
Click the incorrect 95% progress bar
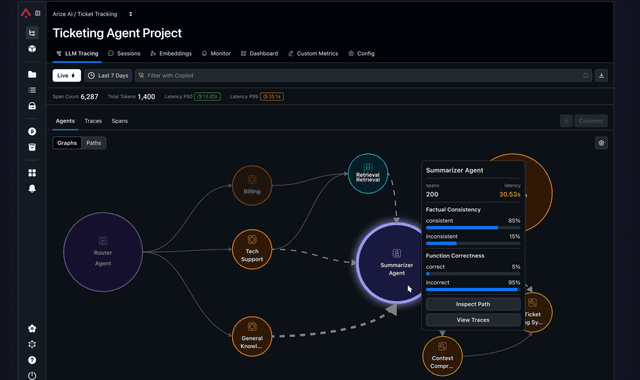[473, 289]
